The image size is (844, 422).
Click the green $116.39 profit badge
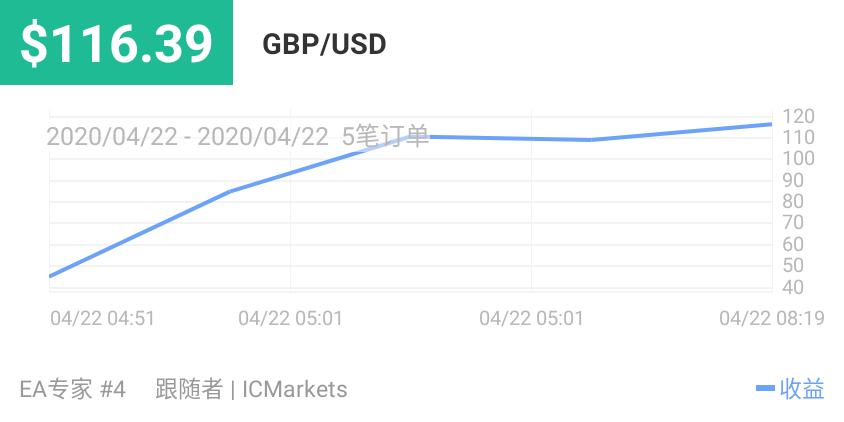point(117,43)
